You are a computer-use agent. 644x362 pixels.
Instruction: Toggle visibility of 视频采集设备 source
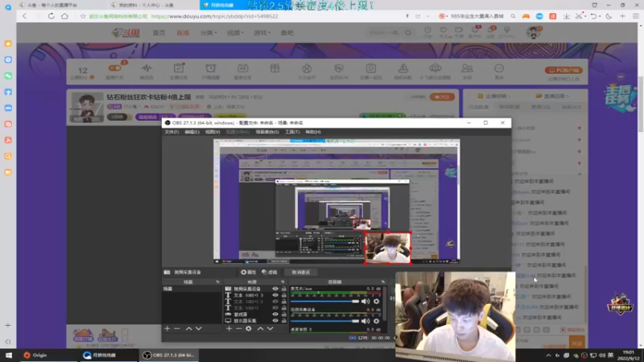tap(275, 289)
